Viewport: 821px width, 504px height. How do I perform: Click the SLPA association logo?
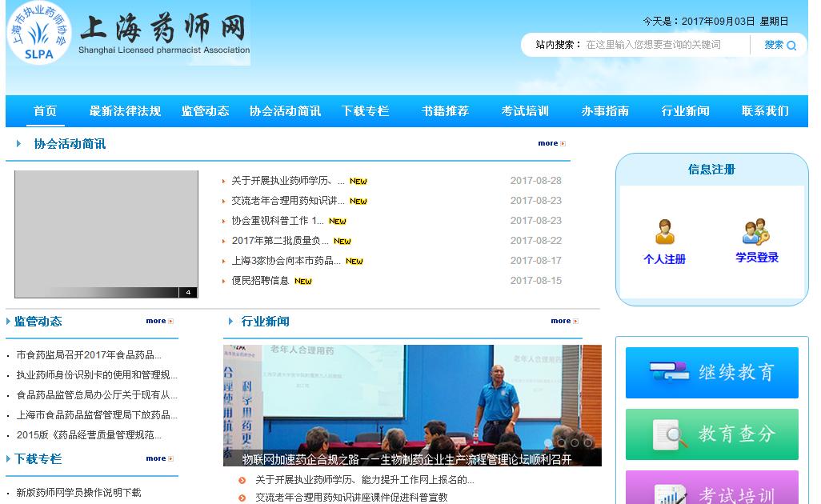(38, 33)
